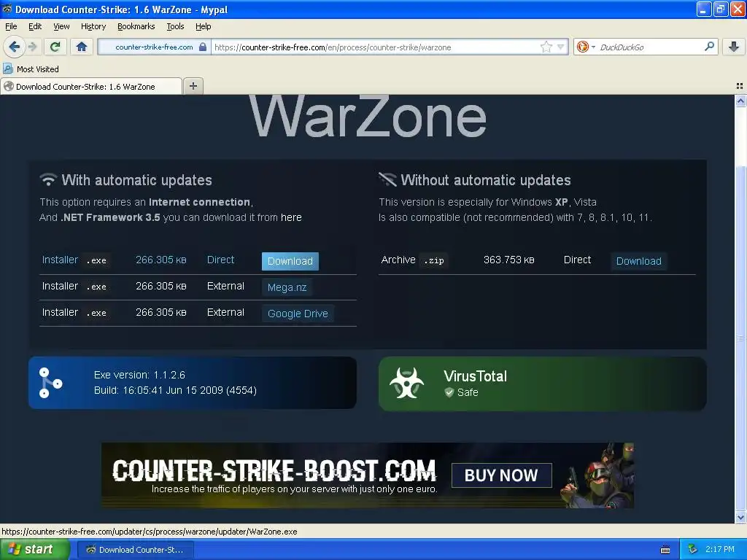
Task: Click the version branch icon
Action: 50,382
